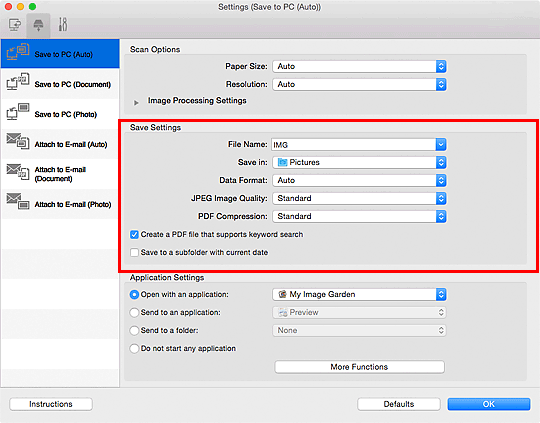Click the Scan Options section heading

155,49
